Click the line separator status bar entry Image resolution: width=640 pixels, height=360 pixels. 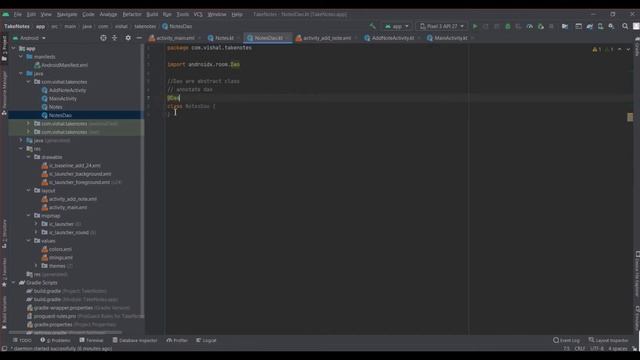coord(580,349)
